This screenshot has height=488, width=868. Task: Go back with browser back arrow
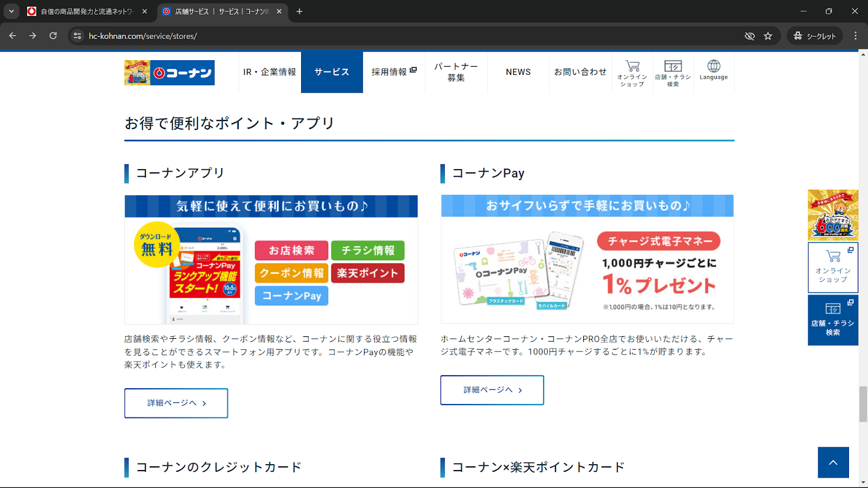(x=12, y=36)
